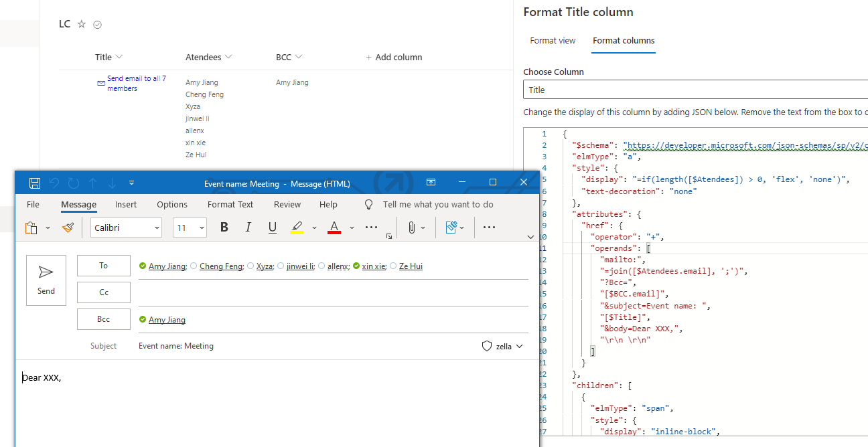Click the Redo arrow in Outlook's title bar
The height and width of the screenshot is (447, 868).
[74, 183]
